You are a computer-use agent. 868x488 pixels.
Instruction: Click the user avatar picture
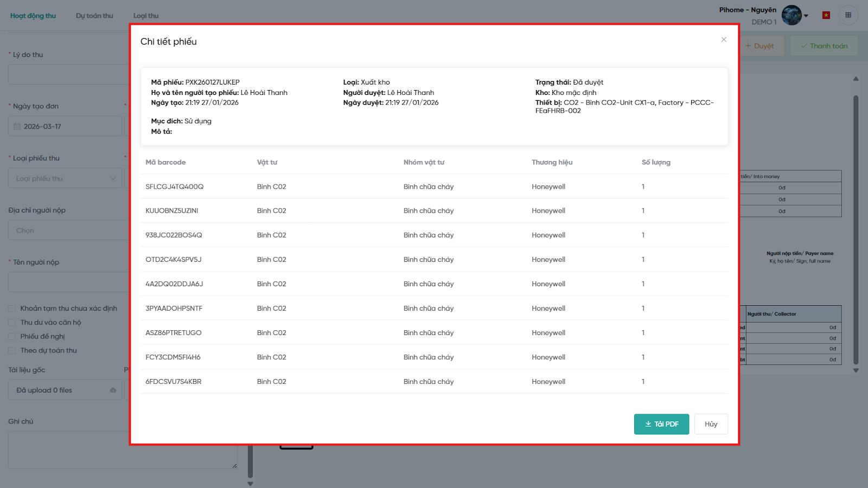(792, 15)
